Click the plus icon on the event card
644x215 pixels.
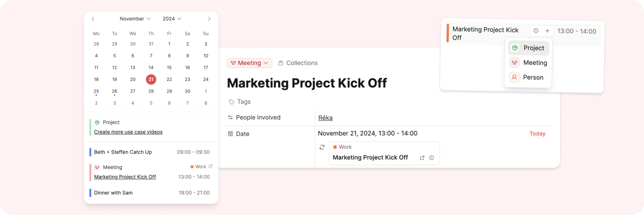[547, 31]
